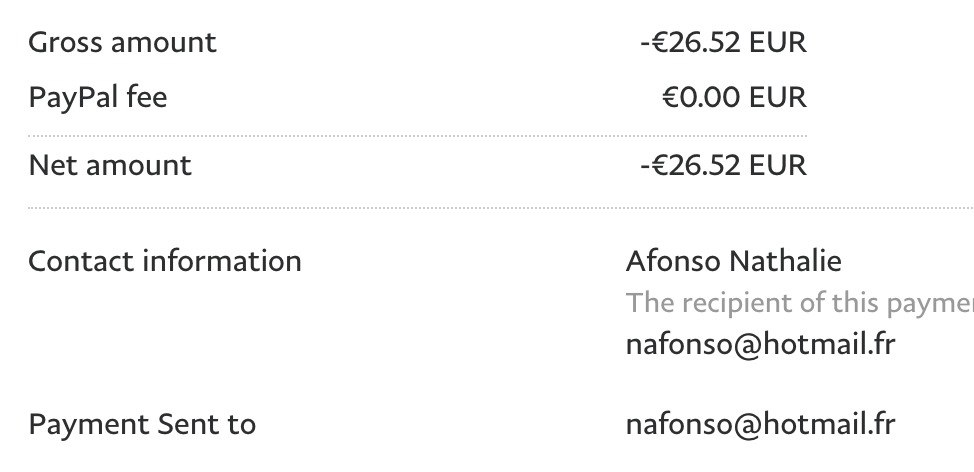Click the Contact information heading
The image size is (974, 472).
coord(165,261)
